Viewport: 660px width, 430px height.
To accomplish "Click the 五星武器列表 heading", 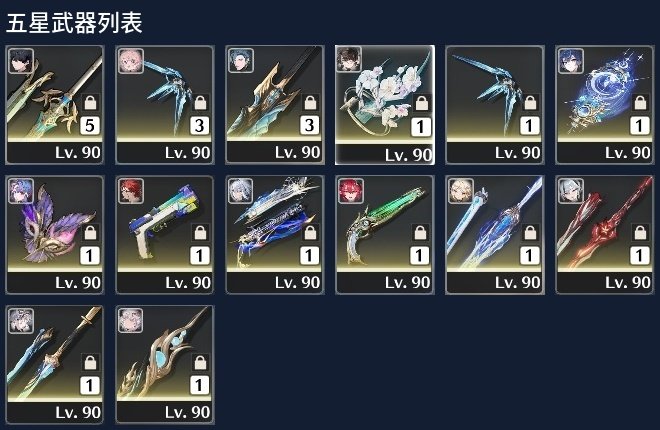I will (x=75, y=23).
